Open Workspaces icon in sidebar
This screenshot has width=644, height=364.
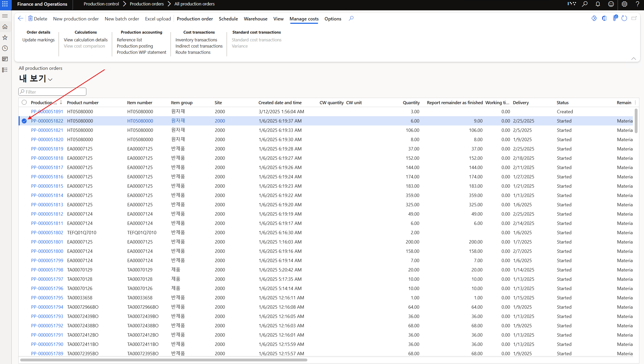tap(5, 59)
